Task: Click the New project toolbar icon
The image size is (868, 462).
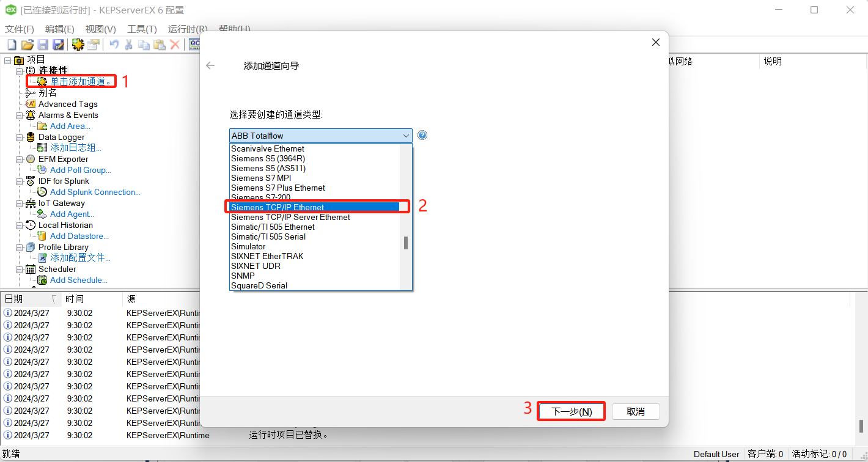Action: click(x=12, y=45)
